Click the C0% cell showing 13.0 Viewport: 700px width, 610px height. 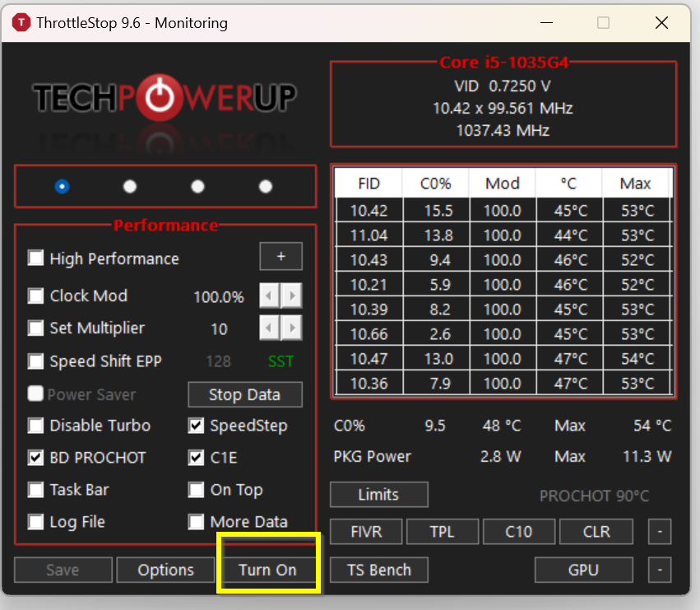[x=437, y=359]
